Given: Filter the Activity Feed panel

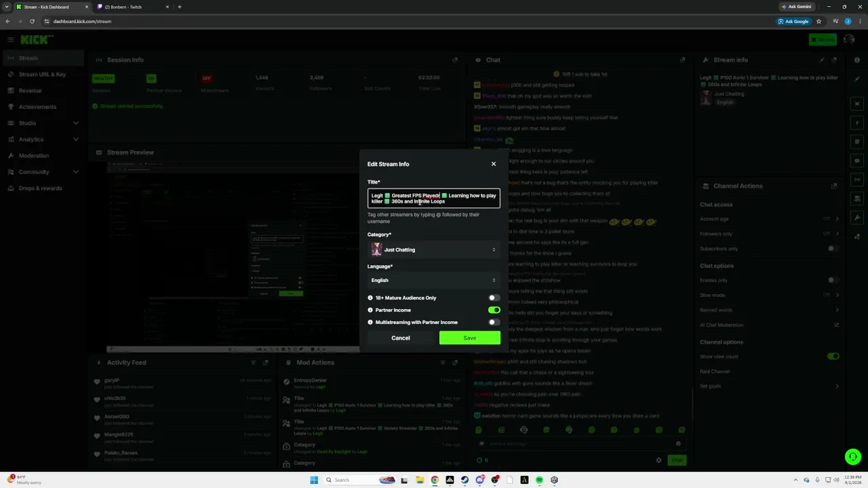Looking at the screenshot, I should 253,363.
